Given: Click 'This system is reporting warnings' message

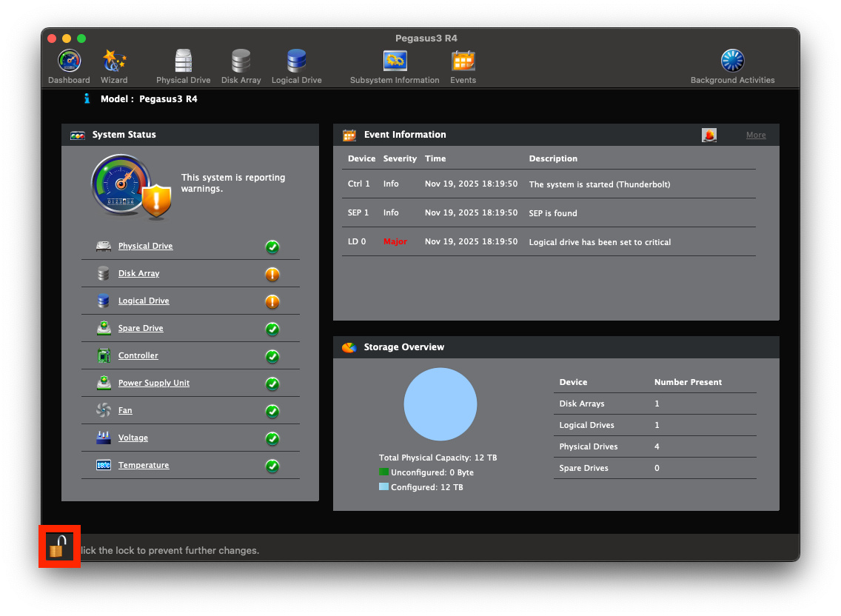Looking at the screenshot, I should (233, 183).
